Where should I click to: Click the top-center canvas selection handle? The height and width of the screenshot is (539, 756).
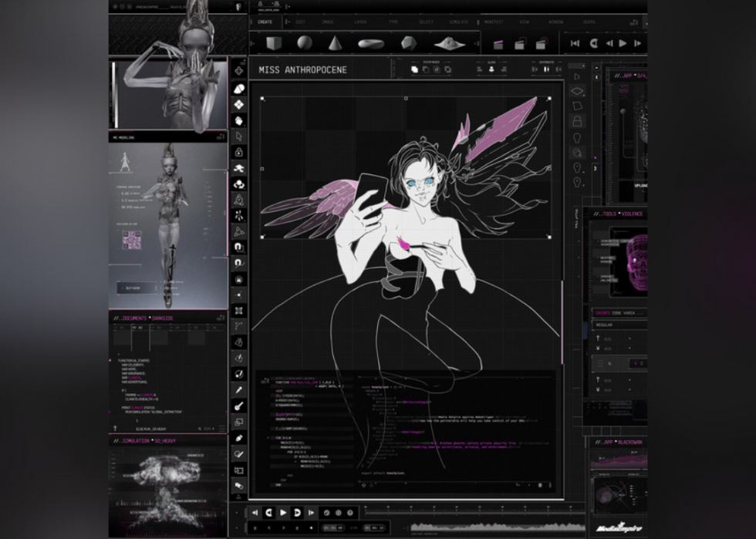click(x=406, y=99)
